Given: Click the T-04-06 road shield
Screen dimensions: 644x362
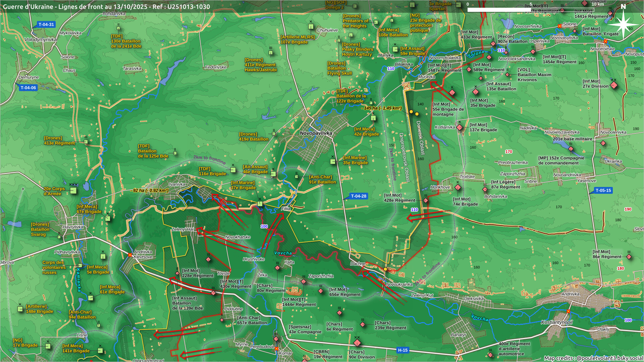Looking at the screenshot, I should [28, 88].
